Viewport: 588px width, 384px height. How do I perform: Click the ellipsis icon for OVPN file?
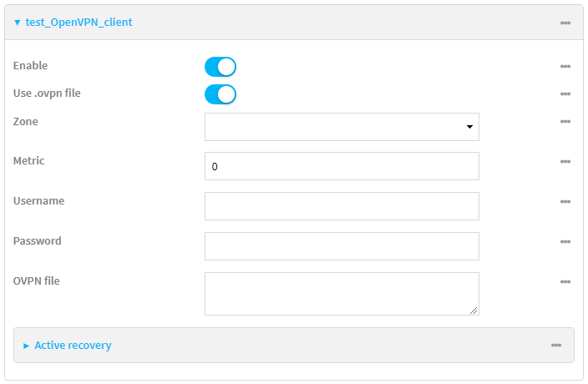(565, 281)
